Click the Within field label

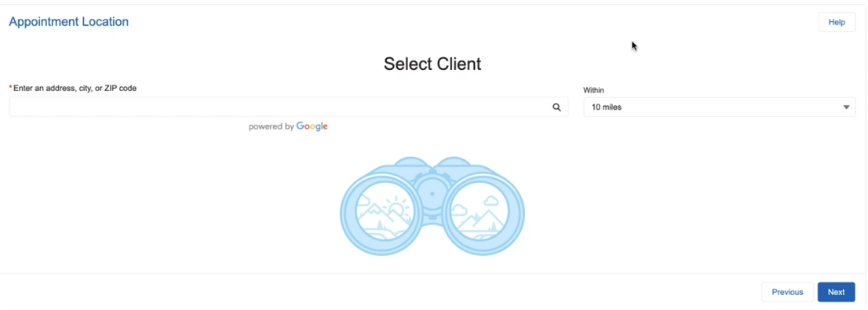pyautogui.click(x=593, y=89)
